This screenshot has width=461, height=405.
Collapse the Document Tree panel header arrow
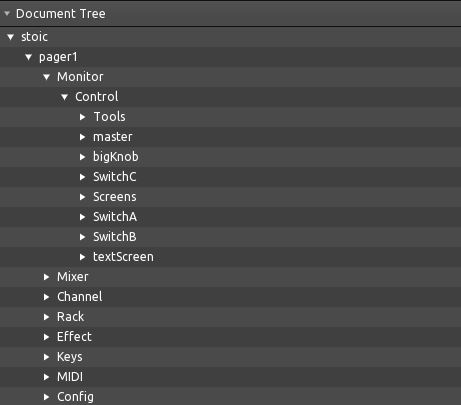pos(7,13)
